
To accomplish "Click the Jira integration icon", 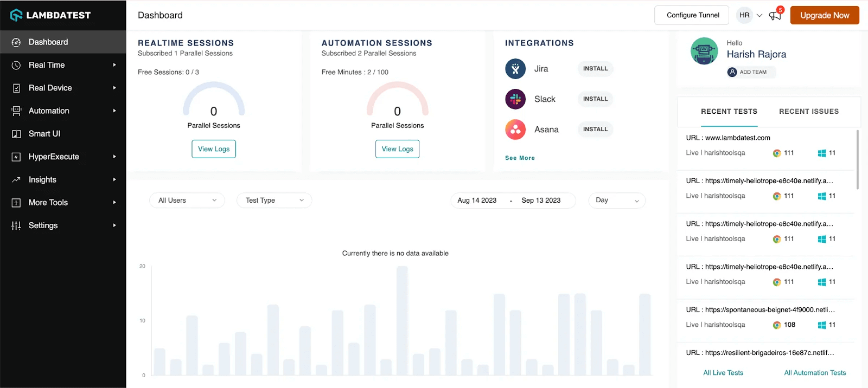I will pos(515,69).
